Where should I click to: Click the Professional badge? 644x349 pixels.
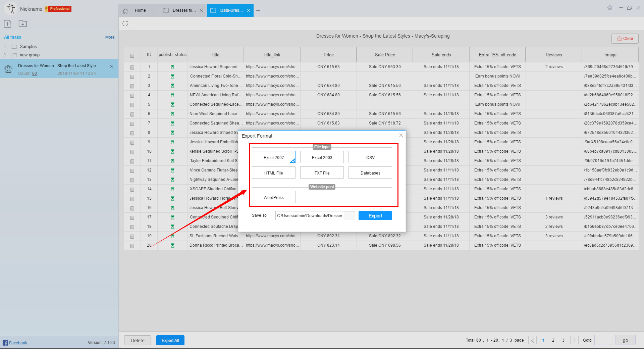(x=58, y=9)
